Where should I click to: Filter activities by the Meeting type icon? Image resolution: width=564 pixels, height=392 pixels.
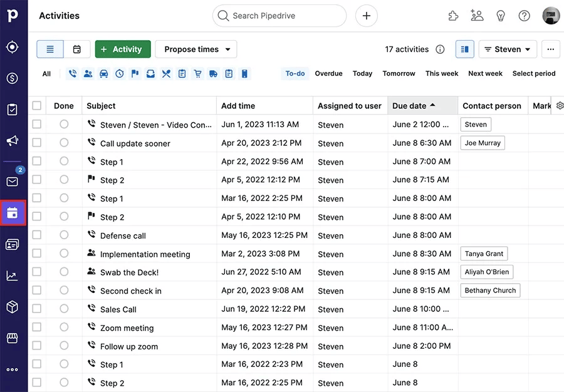pyautogui.click(x=88, y=73)
